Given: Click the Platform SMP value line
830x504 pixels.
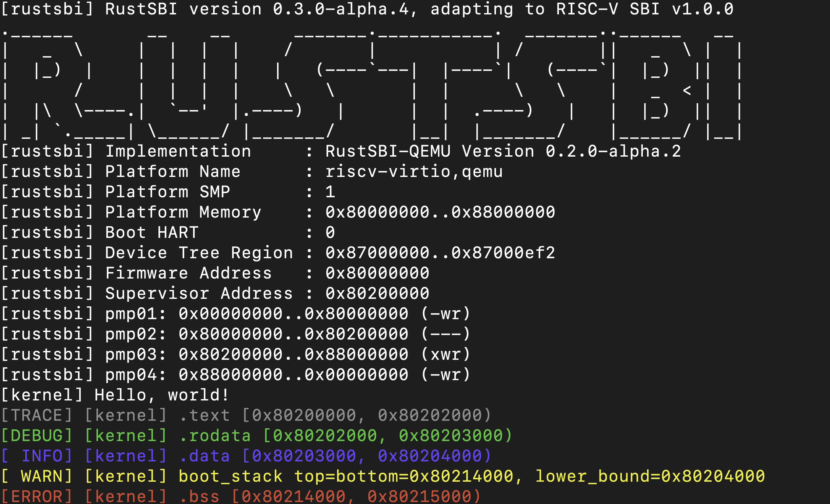Looking at the screenshot, I should (x=168, y=192).
